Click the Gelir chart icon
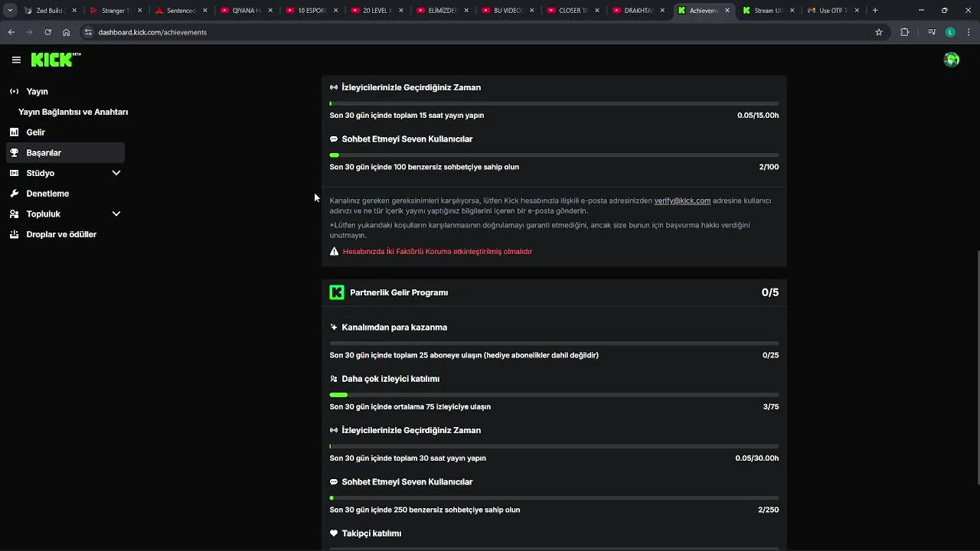 pos(14,132)
